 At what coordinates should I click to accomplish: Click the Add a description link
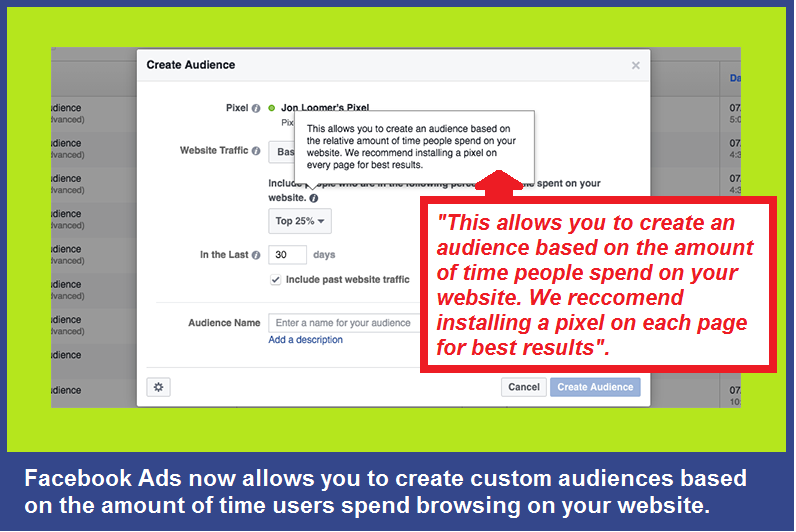(305, 340)
